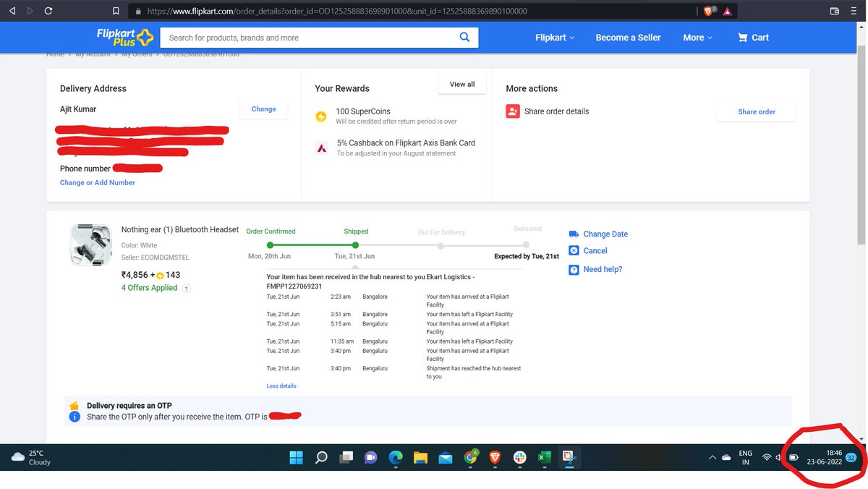Viewport: 868px width, 489px height.
Task: Click 4 Offers Applied text
Action: click(x=149, y=288)
